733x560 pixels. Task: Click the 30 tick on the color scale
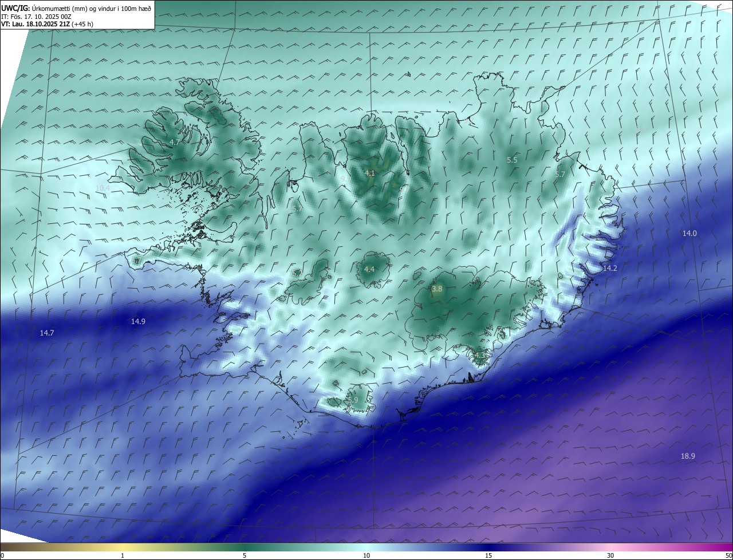tap(610, 555)
